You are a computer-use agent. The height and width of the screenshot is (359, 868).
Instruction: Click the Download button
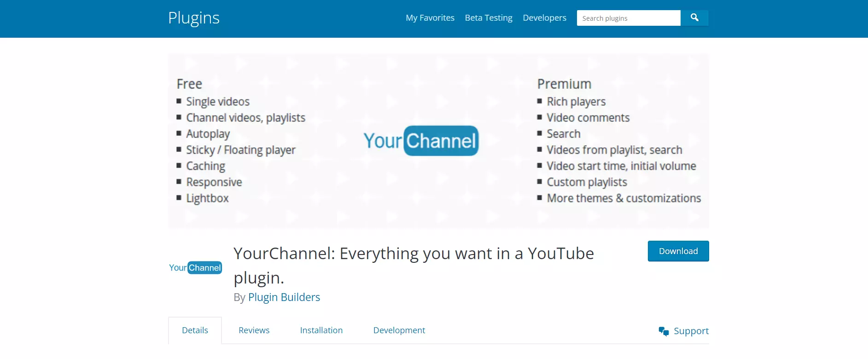pyautogui.click(x=678, y=251)
